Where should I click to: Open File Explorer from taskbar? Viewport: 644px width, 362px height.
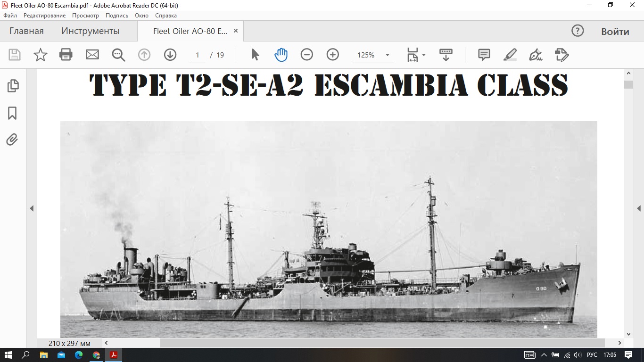(x=43, y=355)
